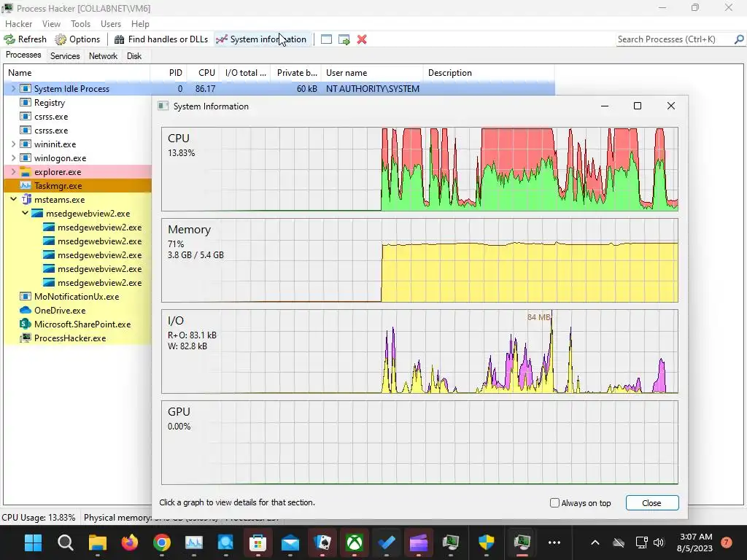Sort by the Name column header
Viewport: 747px width, 560px height.
click(77, 73)
